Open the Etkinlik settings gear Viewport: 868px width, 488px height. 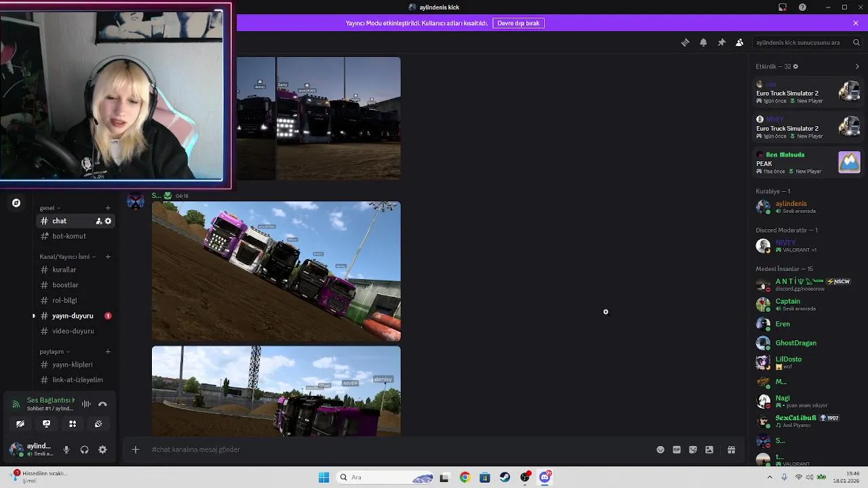click(x=795, y=66)
